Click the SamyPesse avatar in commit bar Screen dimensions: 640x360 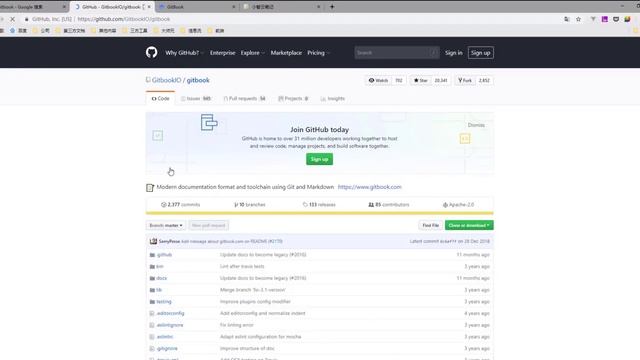[x=153, y=241]
